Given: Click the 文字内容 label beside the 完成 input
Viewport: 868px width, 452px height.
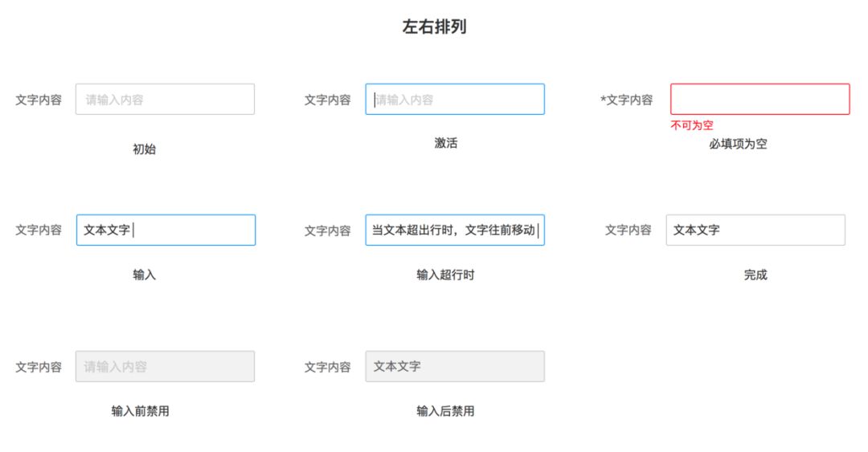Looking at the screenshot, I should coord(628,230).
